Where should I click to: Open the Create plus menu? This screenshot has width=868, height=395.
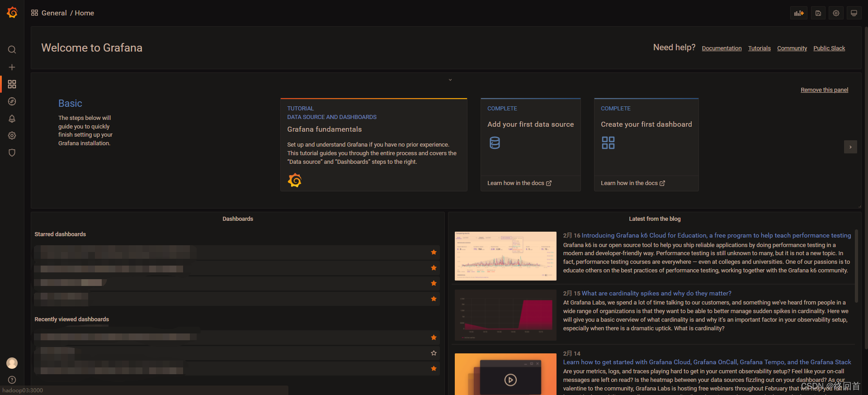(x=12, y=67)
